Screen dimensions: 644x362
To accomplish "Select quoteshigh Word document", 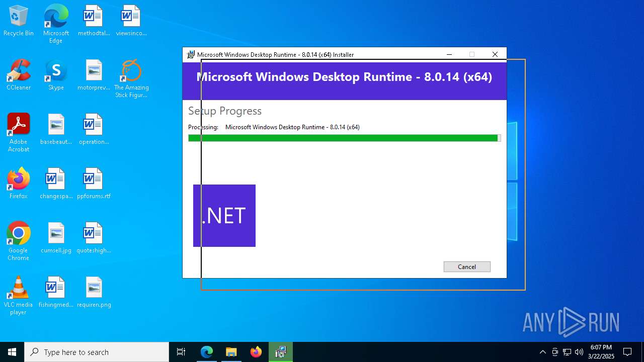I will (x=94, y=238).
